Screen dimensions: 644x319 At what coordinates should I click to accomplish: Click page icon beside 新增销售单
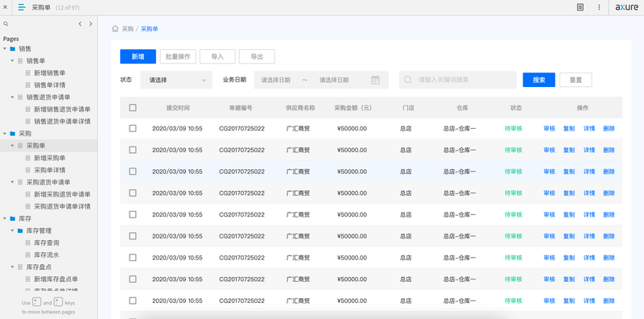click(28, 72)
